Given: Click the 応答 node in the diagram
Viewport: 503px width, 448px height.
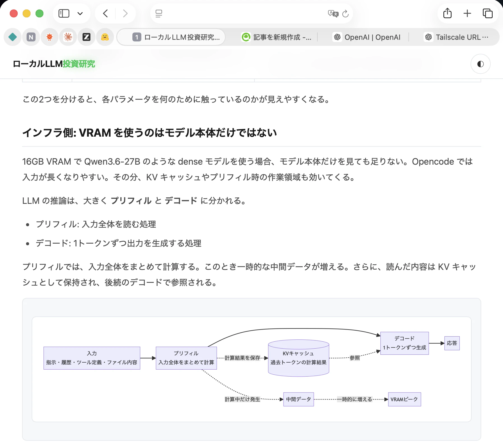Looking at the screenshot, I should tap(452, 343).
